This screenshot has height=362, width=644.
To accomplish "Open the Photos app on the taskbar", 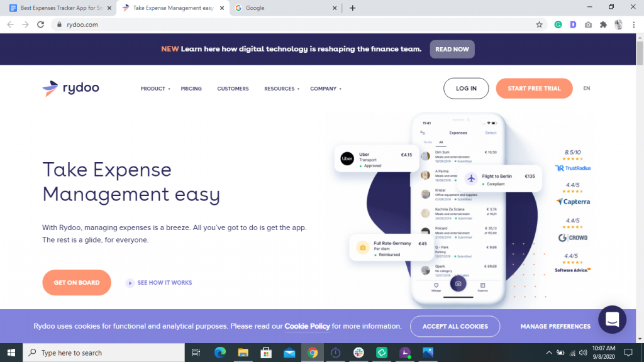I will (x=428, y=353).
